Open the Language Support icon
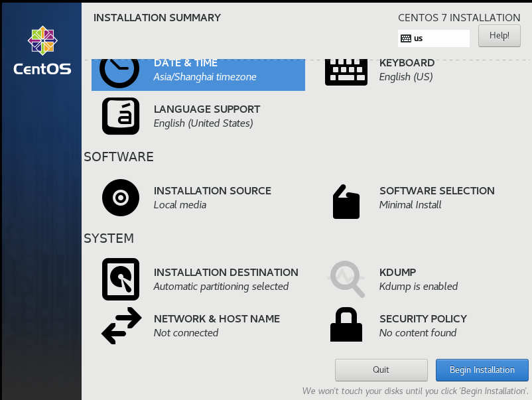The width and height of the screenshot is (532, 400). (121, 116)
